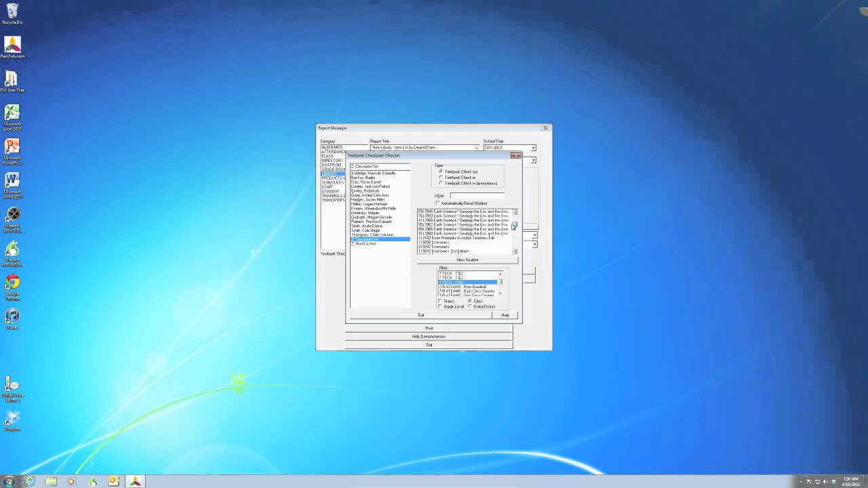Open Internet Explorer from the taskbar

30,481
